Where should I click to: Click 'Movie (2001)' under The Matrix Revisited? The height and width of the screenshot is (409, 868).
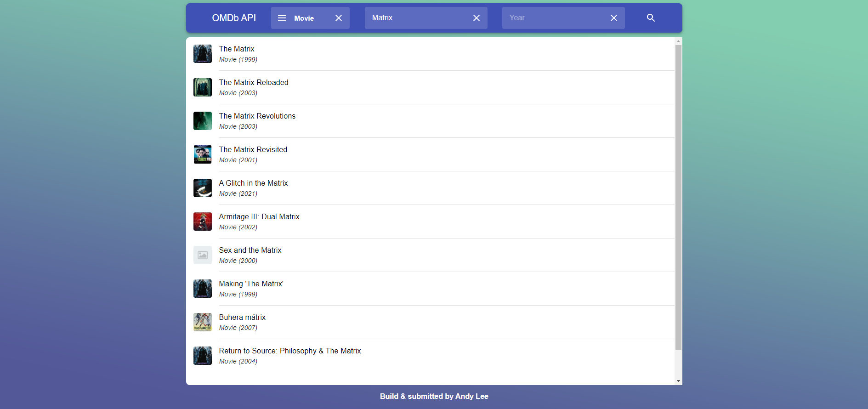(x=238, y=160)
